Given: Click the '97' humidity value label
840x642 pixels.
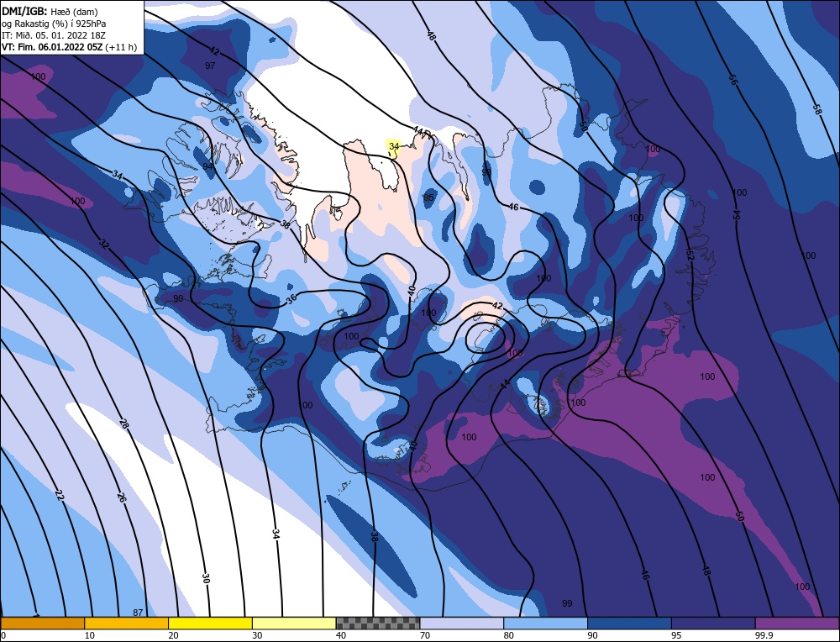Looking at the screenshot, I should [x=210, y=66].
